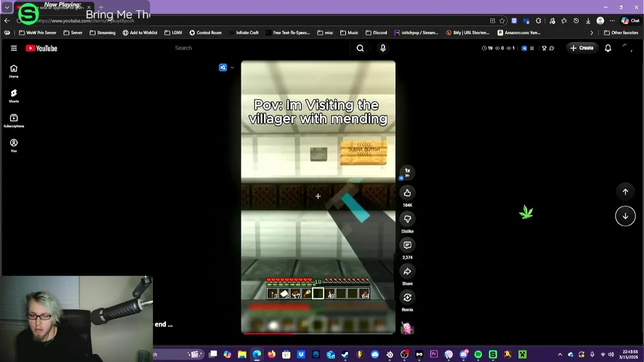Expand the dropdown chevron next to IQ icon
Image resolution: width=644 pixels, height=362 pixels.
pos(232,68)
